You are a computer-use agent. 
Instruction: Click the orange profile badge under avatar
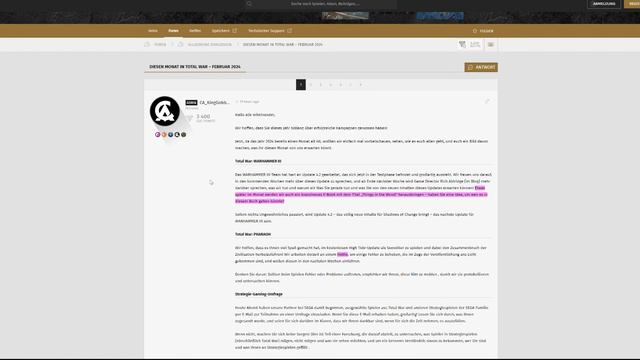click(x=164, y=134)
